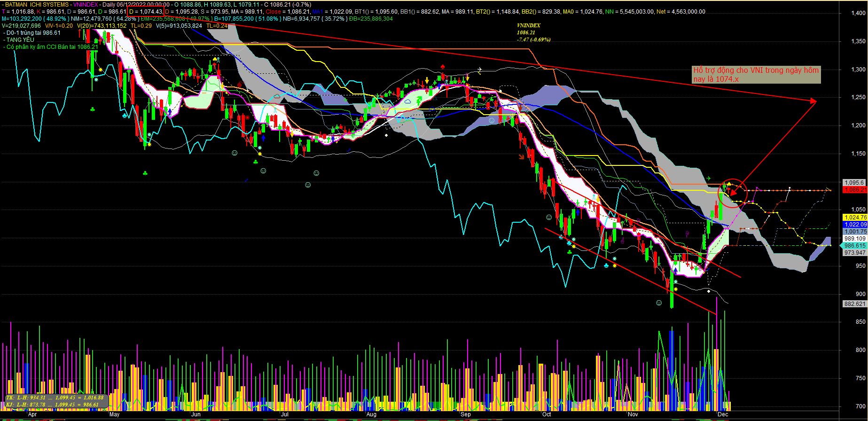Click the red circle highlighting latest candle

(x=733, y=193)
